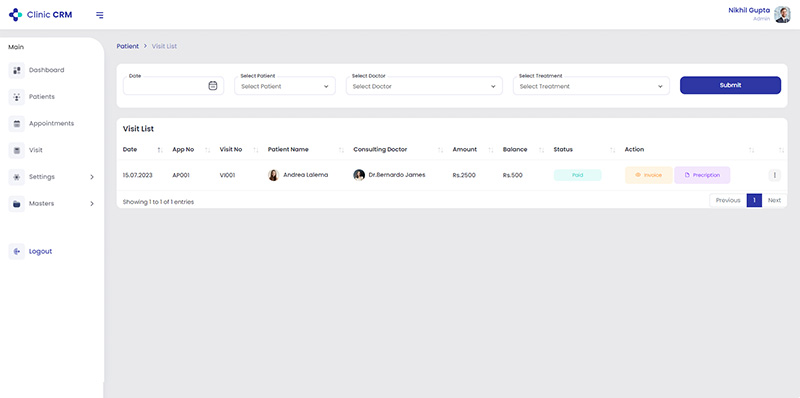Image resolution: width=800 pixels, height=398 pixels.
Task: Sort by the App No column arrows
Action: (207, 150)
